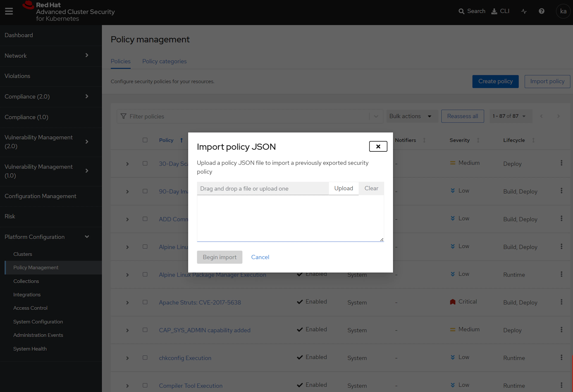The image size is (573, 392).
Task: Open the system health activity icon
Action: pos(524,11)
